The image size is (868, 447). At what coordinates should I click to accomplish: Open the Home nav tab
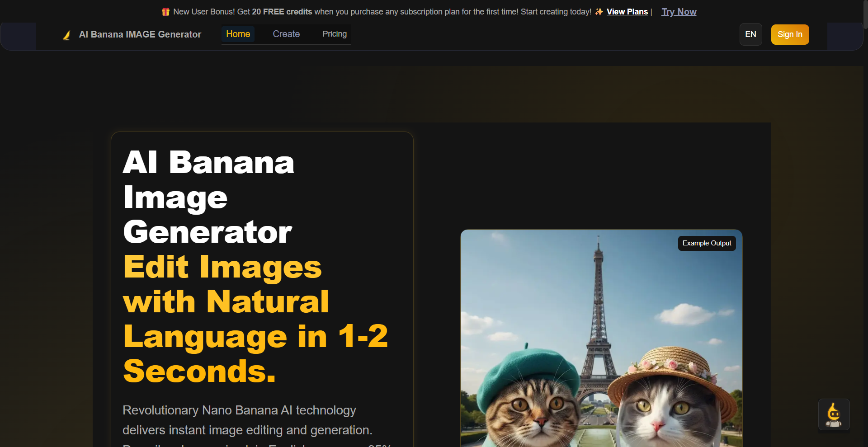238,34
